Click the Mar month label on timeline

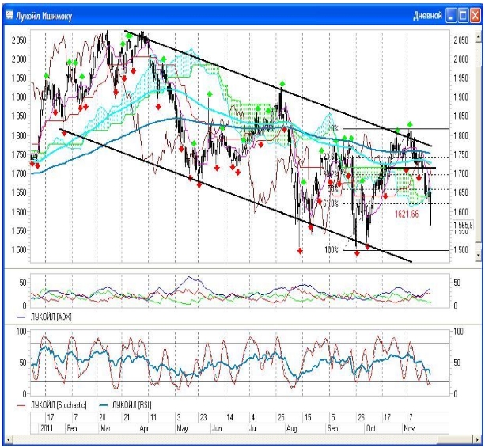tap(105, 428)
